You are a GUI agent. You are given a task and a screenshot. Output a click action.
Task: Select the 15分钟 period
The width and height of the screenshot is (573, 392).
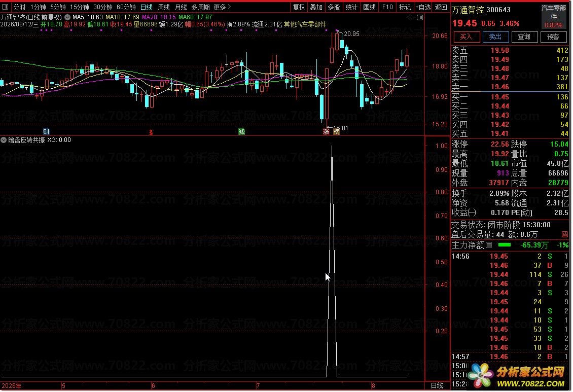[79, 7]
